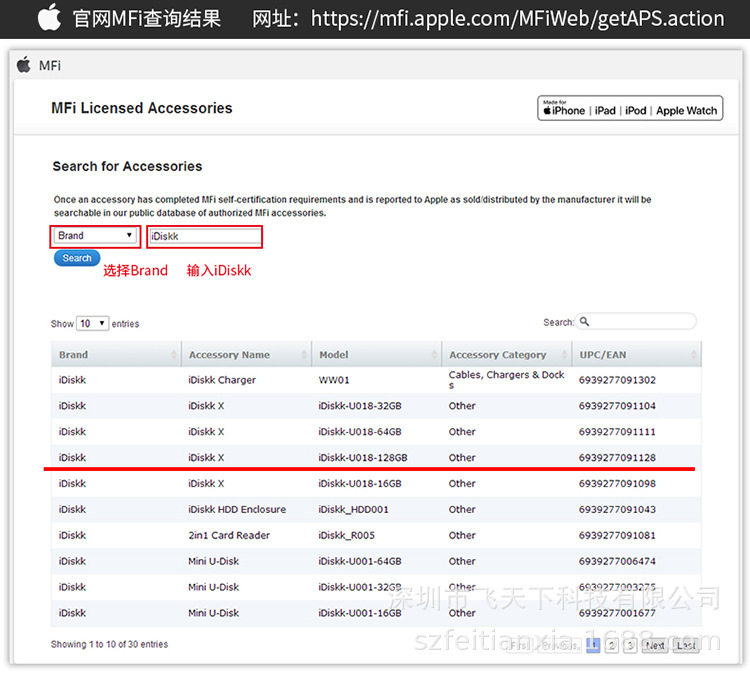Click UPC 6939277091111
Screen dimensions: 750x677
617,432
